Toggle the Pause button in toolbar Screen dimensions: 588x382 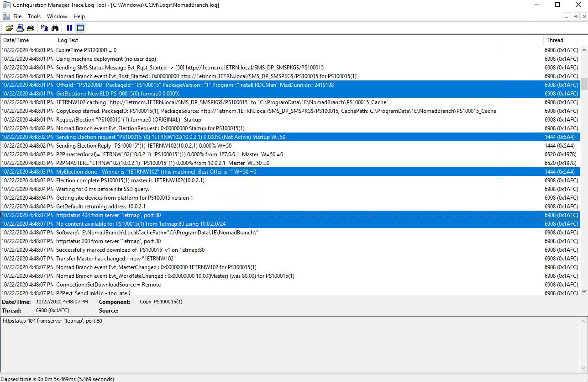[x=69, y=28]
